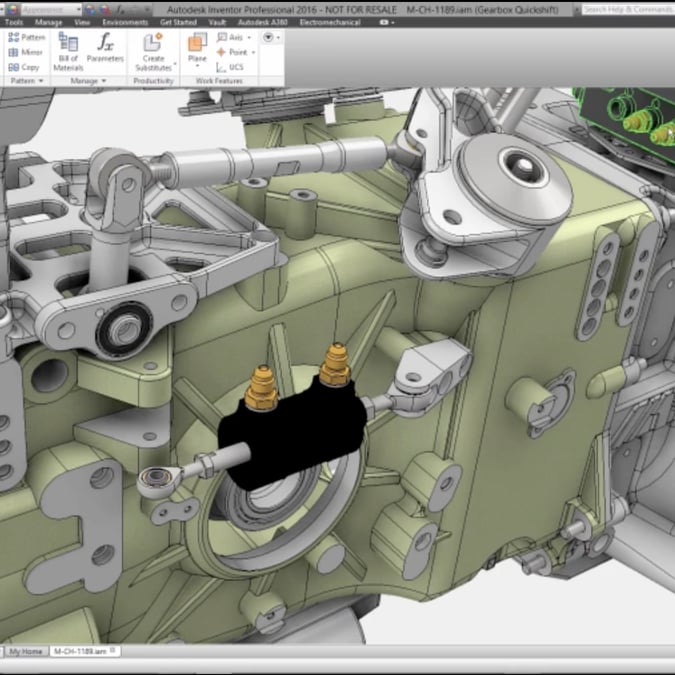Click the second appearance sphere icon
The image size is (675, 675).
tap(105, 9)
